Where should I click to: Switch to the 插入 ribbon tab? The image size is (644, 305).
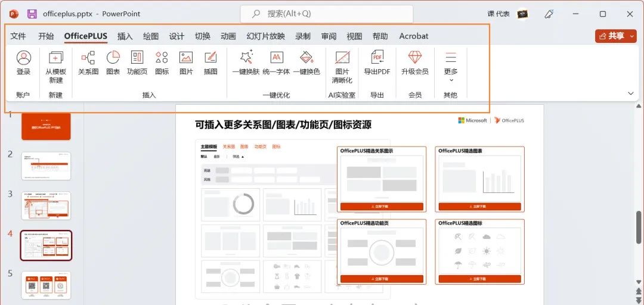125,36
